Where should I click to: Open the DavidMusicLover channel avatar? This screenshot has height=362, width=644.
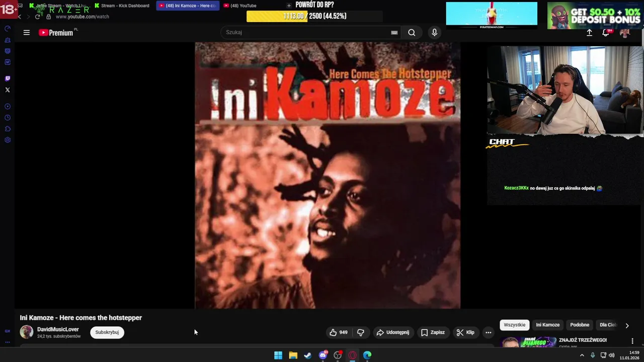tap(27, 332)
